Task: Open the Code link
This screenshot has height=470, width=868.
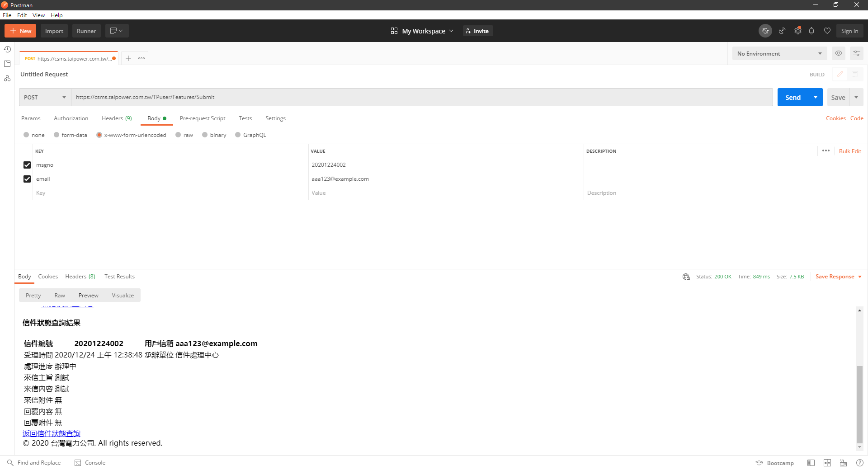Action: 857,118
